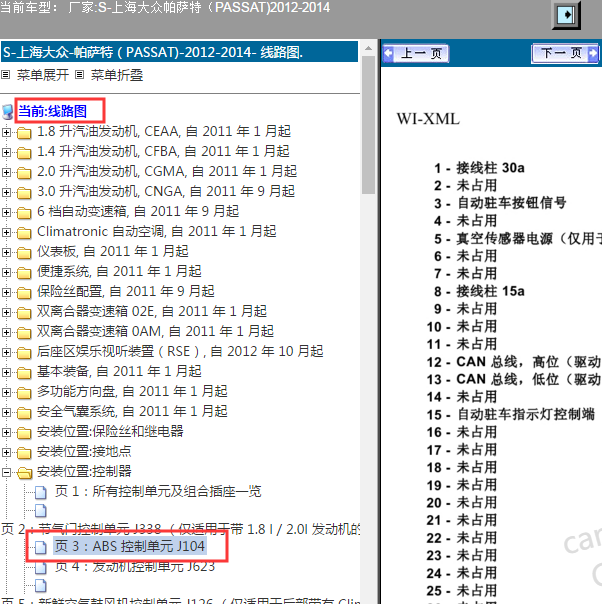602x604 pixels.
Task: Click the WI-XML heading text
Action: click(x=428, y=119)
